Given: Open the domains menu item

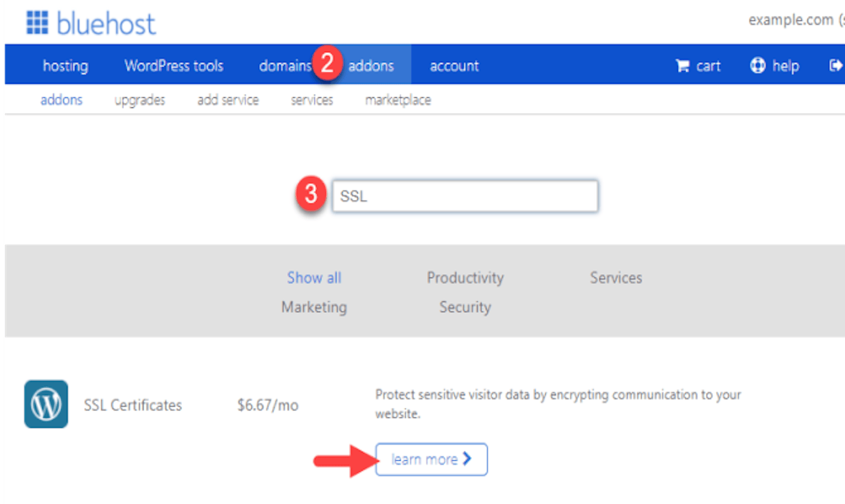Looking at the screenshot, I should [x=285, y=66].
